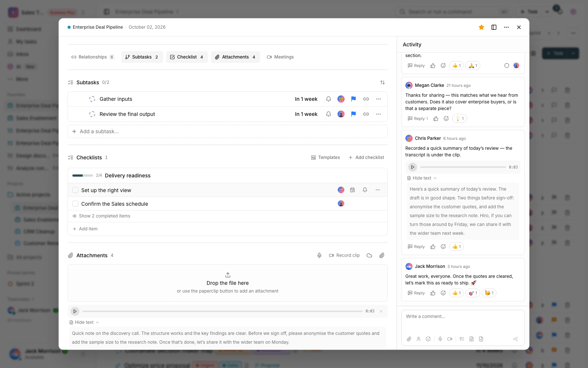Record audio with the Attachments microphone icon
The width and height of the screenshot is (588, 368).
[x=319, y=255]
